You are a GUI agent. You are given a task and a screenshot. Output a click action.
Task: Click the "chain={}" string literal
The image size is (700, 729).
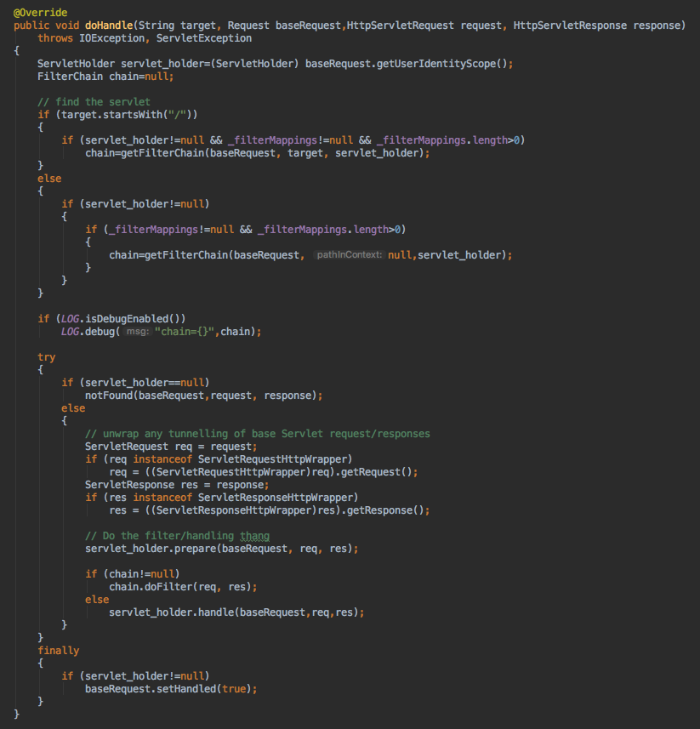pos(185,332)
